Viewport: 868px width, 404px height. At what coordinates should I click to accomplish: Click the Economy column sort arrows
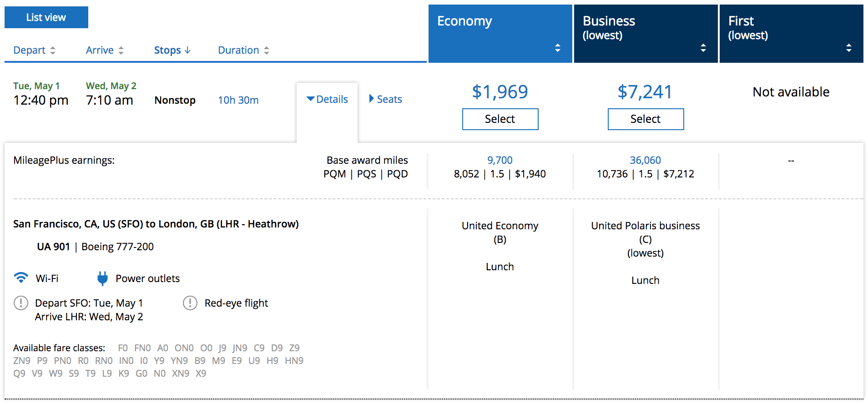click(557, 48)
